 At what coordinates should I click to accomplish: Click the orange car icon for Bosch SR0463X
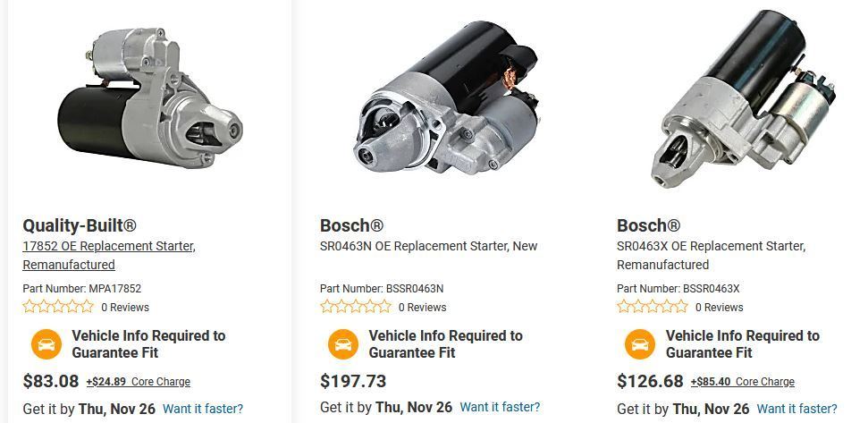[640, 344]
